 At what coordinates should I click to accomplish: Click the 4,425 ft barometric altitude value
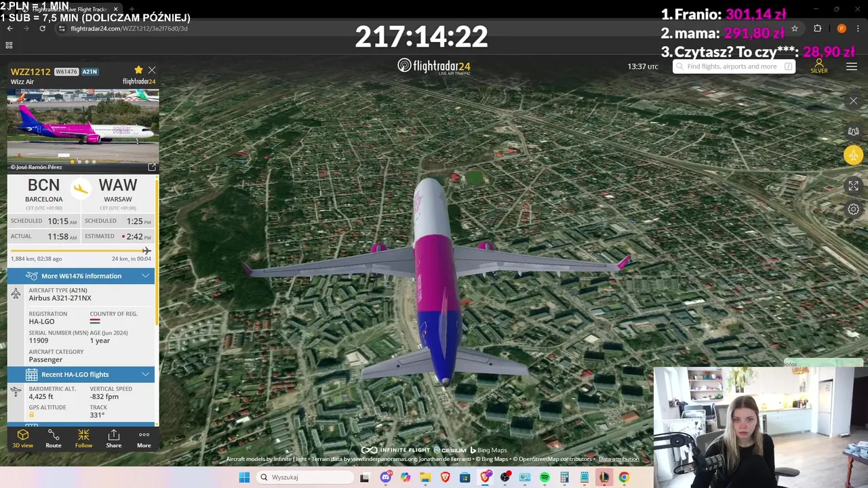[x=41, y=396]
